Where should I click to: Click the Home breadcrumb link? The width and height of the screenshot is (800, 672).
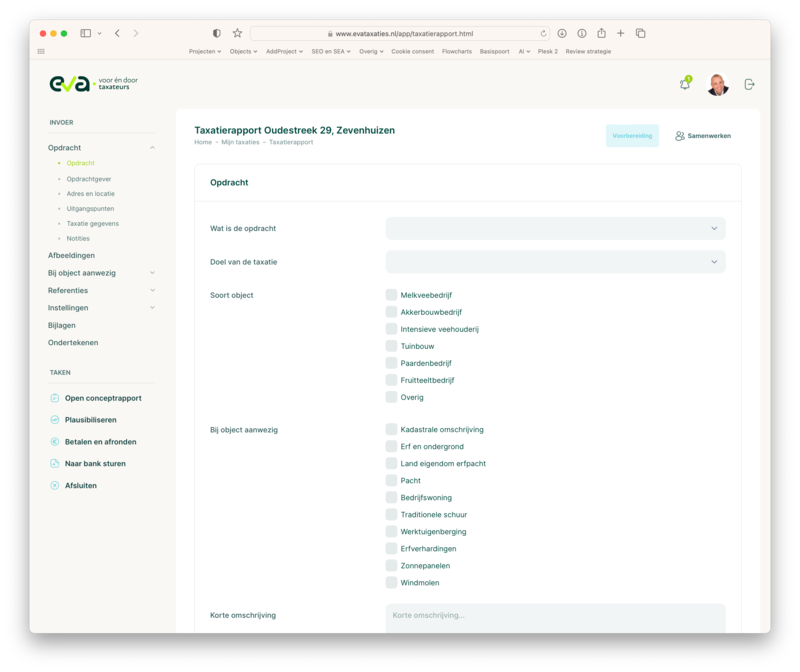coord(203,142)
